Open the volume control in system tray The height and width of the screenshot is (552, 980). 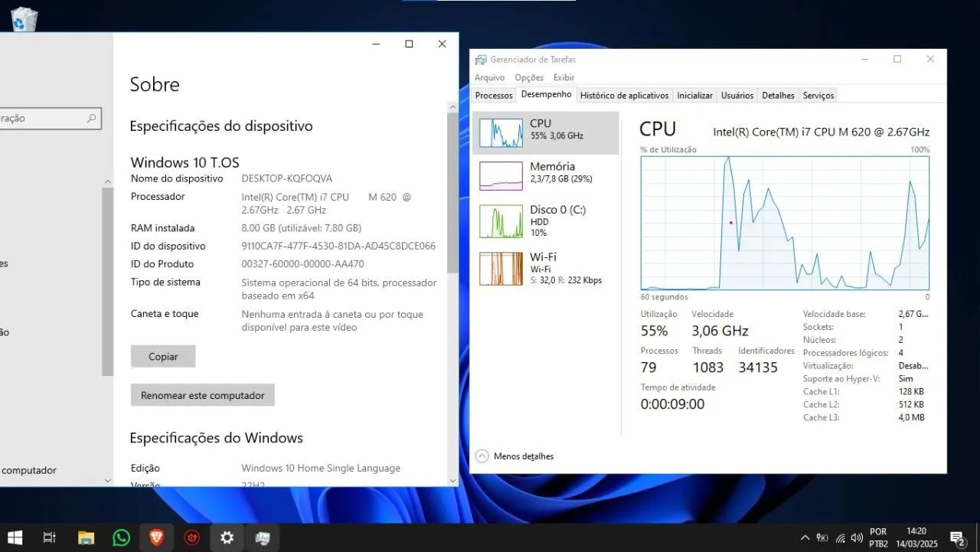coord(856,537)
